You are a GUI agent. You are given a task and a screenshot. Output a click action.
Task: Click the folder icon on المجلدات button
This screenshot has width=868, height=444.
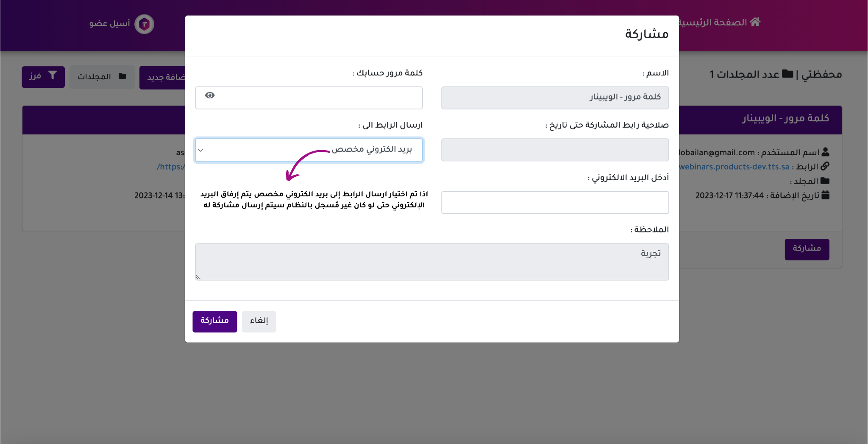pyautogui.click(x=122, y=76)
